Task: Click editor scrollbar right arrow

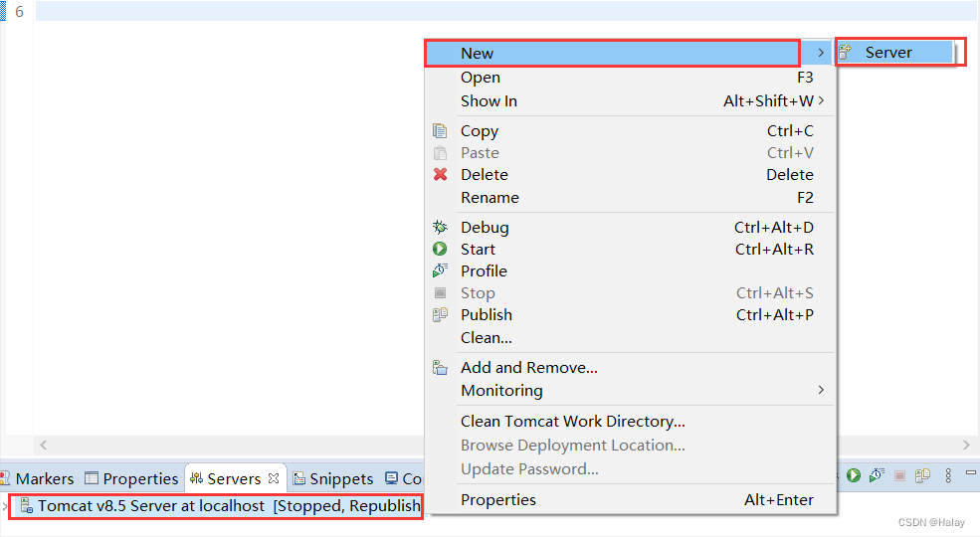Action: (x=966, y=445)
